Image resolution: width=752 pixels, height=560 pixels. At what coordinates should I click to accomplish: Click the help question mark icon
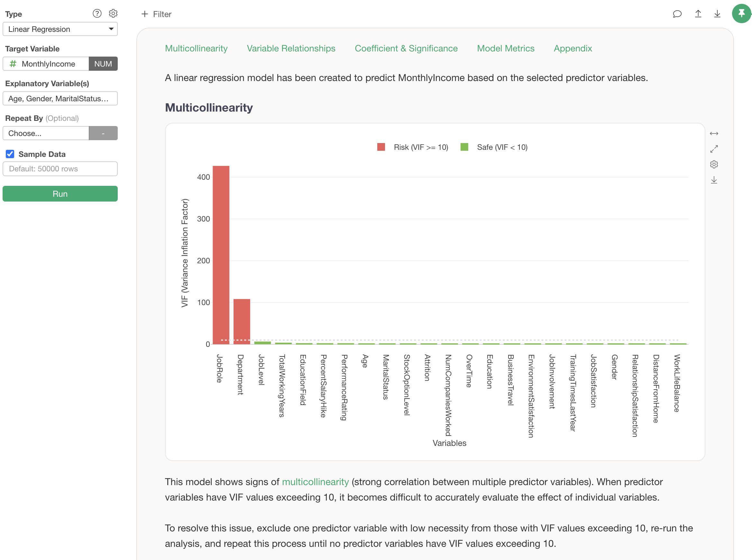(97, 14)
